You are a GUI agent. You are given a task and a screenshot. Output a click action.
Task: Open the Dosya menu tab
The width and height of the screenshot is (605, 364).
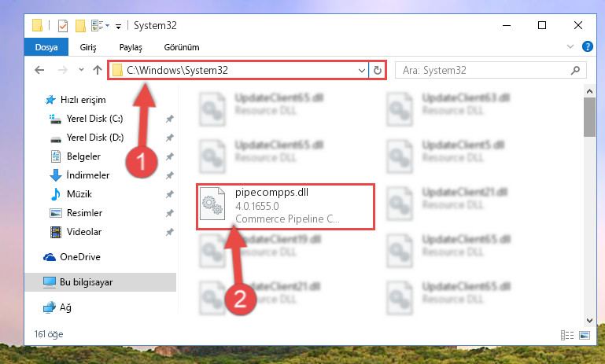pyautogui.click(x=46, y=47)
